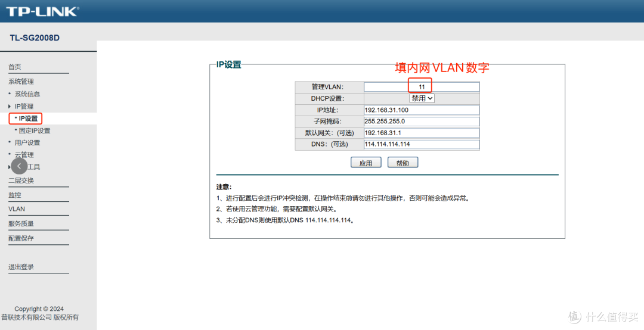The height and width of the screenshot is (330, 644).
Task: Open 云管理 in sidebar
Action: [x=24, y=155]
